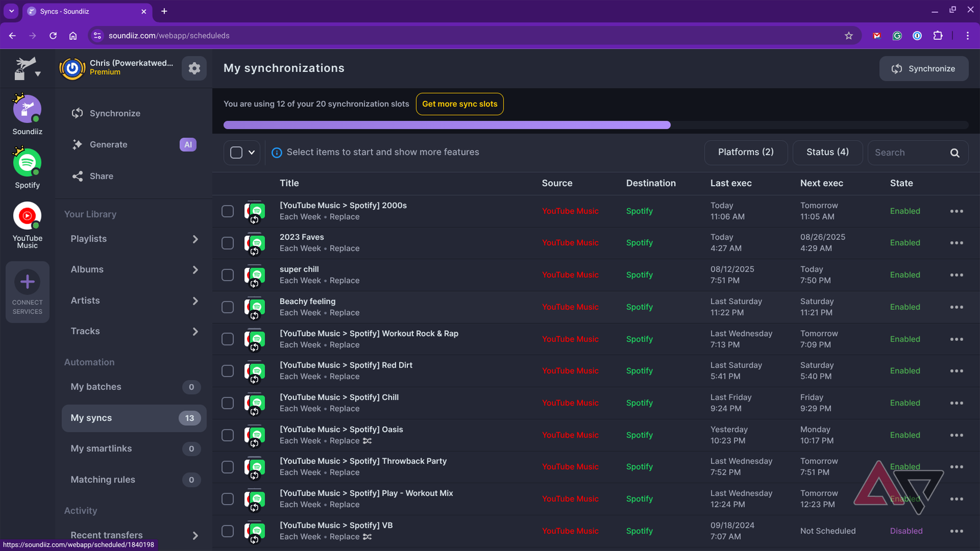Click the info icon beside Select items
Image resolution: width=980 pixels, height=551 pixels.
277,153
